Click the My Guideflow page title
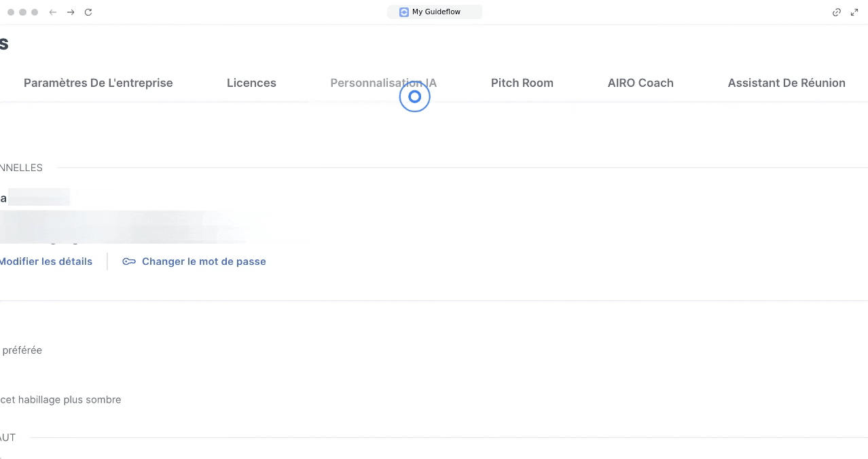Viewport: 868px width, 459px height. (x=436, y=12)
